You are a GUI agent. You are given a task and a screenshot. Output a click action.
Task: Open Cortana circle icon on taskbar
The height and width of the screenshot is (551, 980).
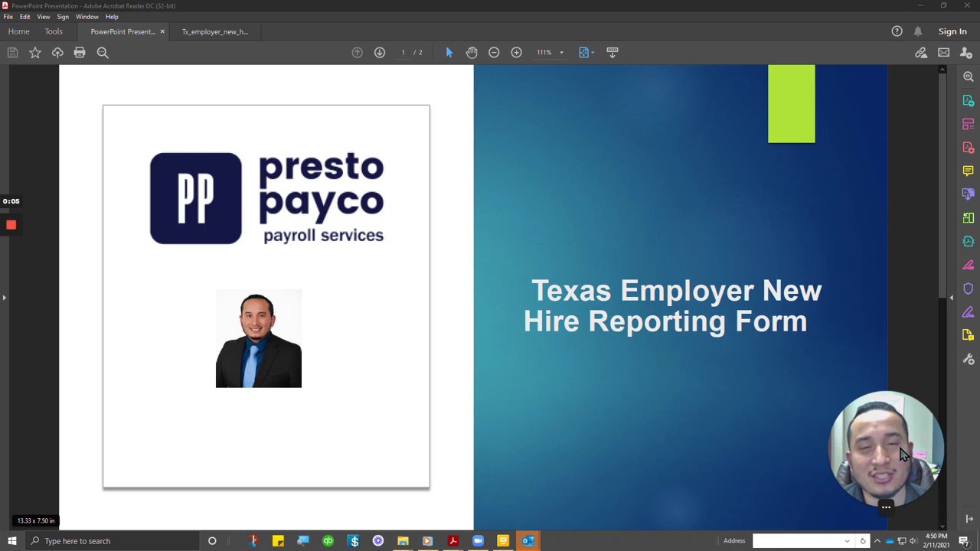click(212, 541)
